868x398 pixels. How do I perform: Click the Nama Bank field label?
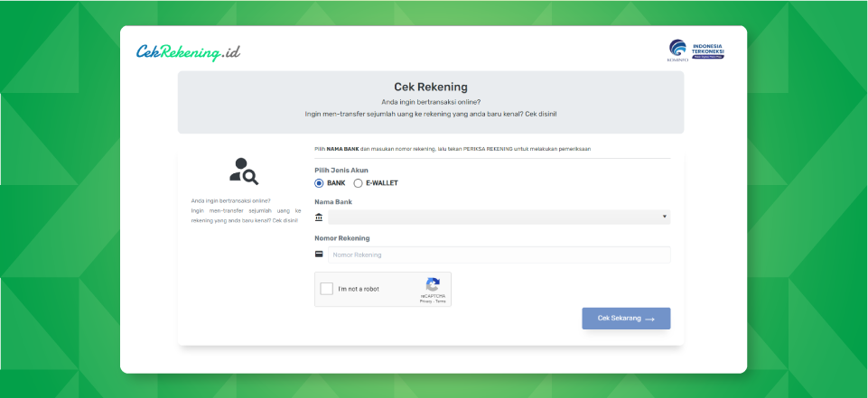333,202
